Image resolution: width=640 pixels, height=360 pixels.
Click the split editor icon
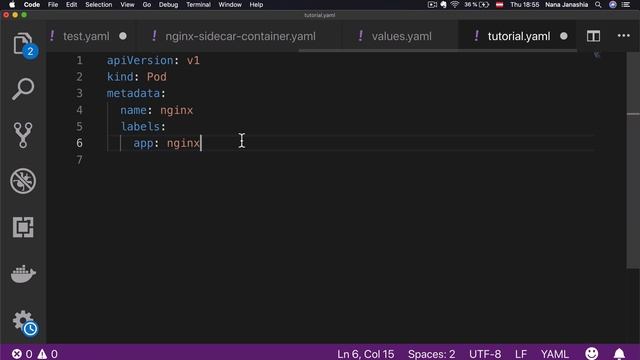pos(593,36)
